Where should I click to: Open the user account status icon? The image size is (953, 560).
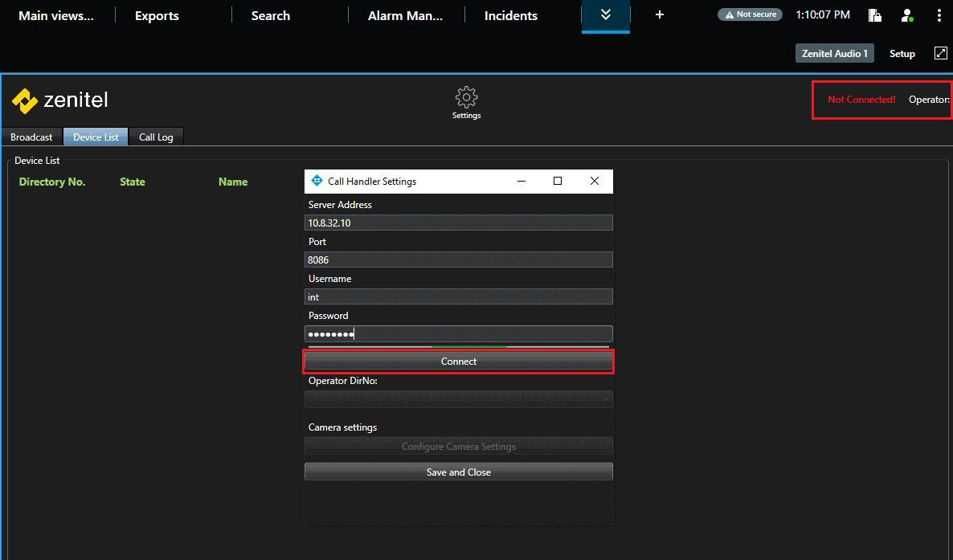(x=907, y=15)
